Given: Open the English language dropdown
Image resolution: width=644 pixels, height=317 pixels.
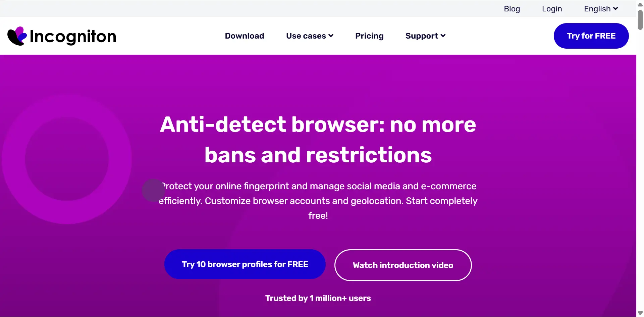Looking at the screenshot, I should click(601, 9).
